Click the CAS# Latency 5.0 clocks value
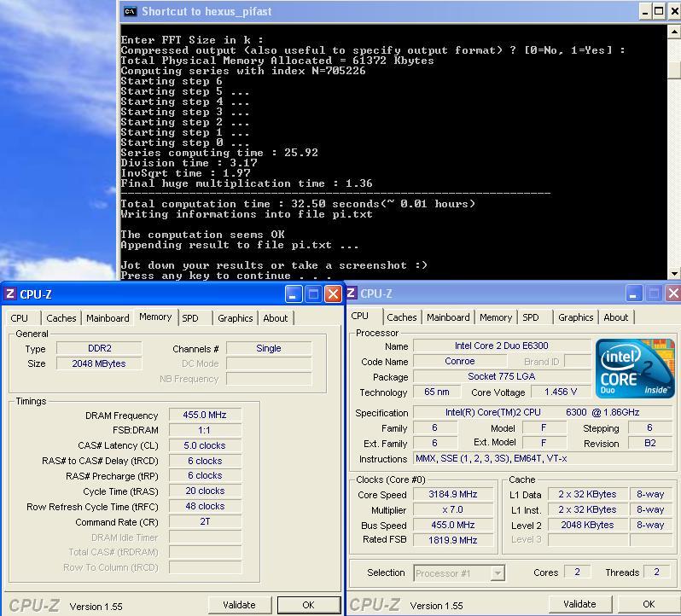 click(x=205, y=445)
